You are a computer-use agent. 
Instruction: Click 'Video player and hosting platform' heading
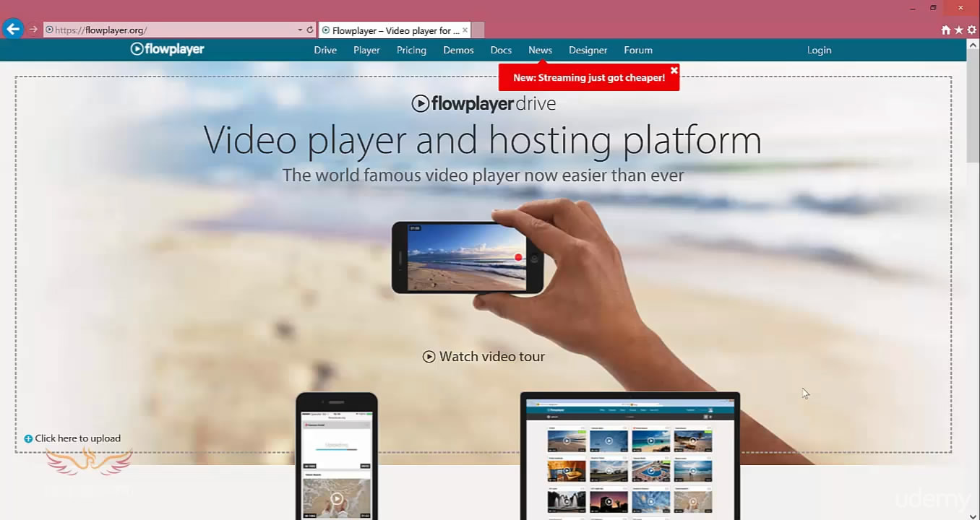[482, 140]
